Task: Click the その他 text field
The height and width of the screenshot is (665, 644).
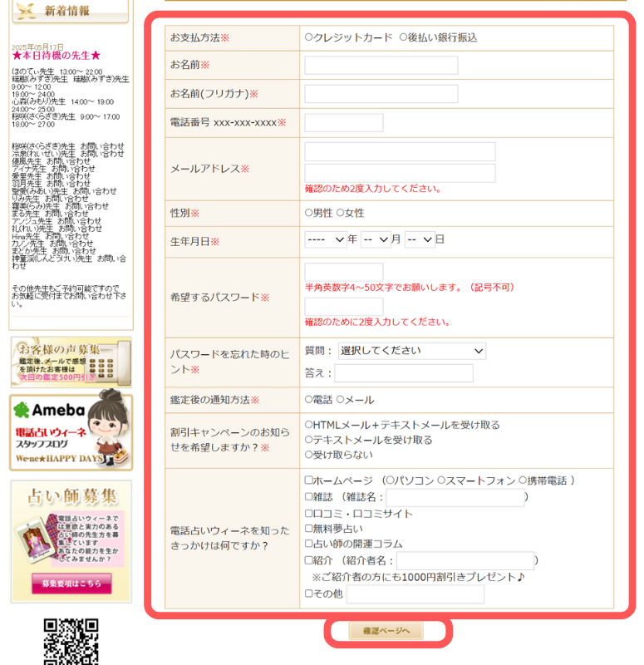Action: [415, 594]
